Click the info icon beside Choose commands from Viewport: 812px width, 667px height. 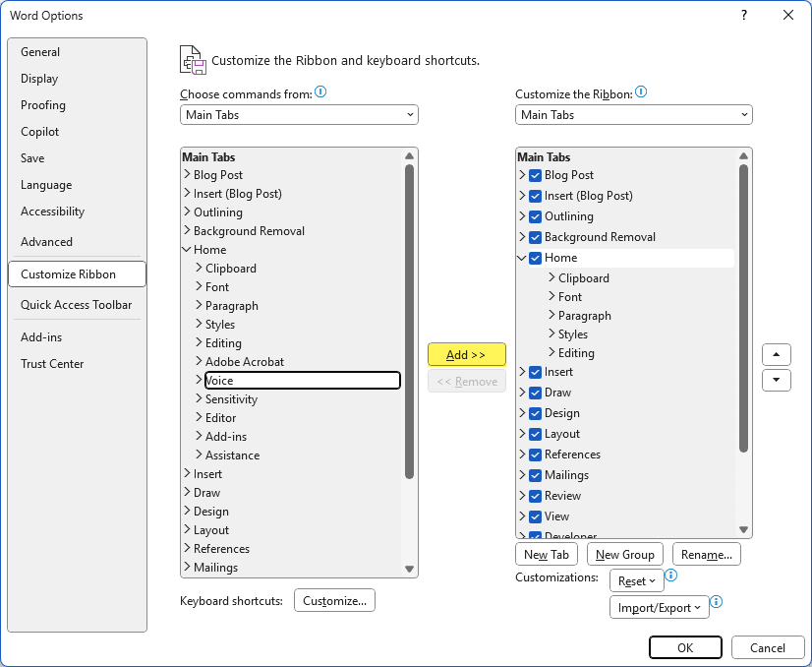coord(320,92)
